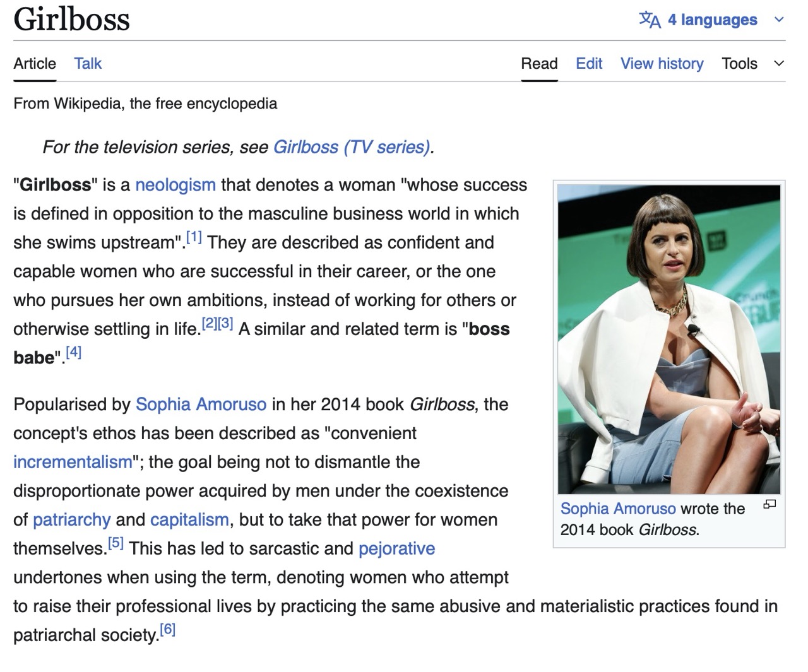Viewport: 808px width, 672px height.
Task: Switch to the Article tab
Action: 35,64
